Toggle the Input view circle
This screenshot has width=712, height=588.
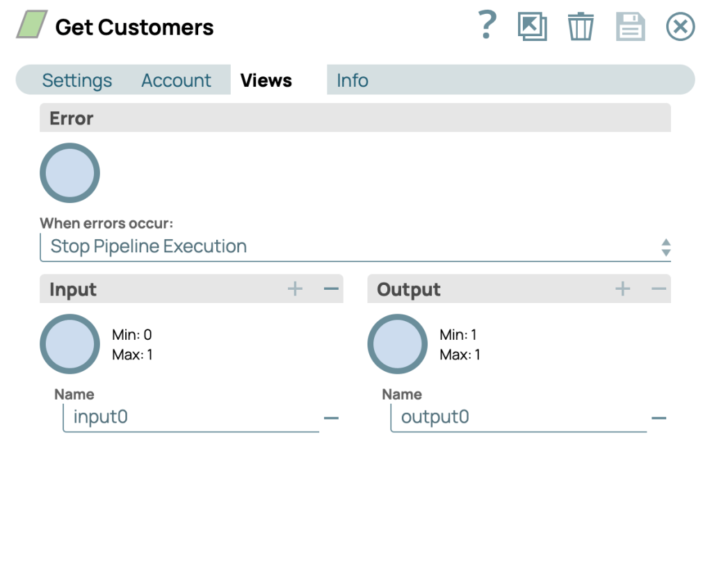(70, 344)
